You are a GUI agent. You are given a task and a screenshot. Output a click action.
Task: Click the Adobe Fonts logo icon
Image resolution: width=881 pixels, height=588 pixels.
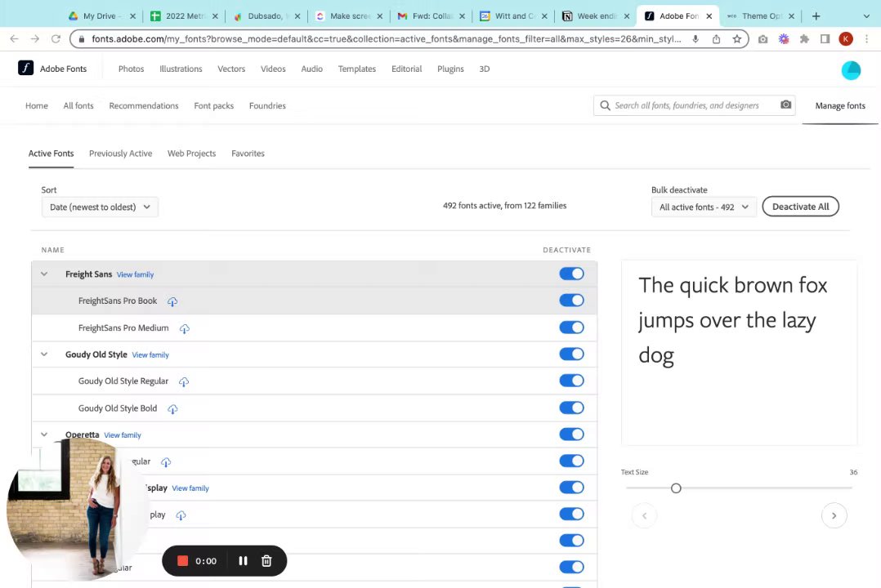click(x=26, y=68)
